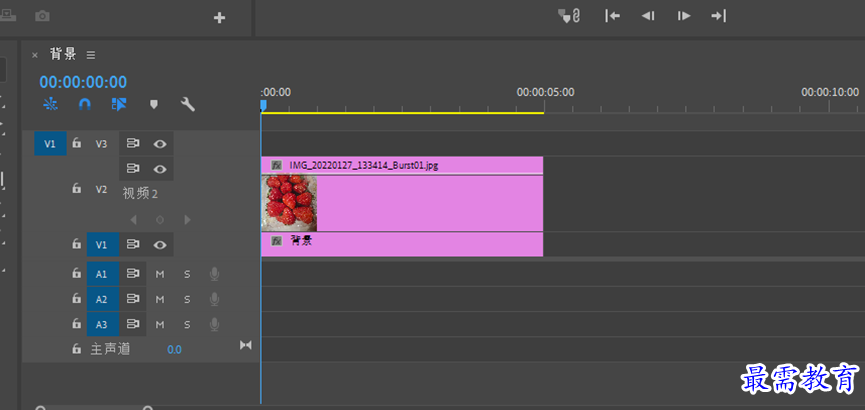Viewport: 865px width, 410px height.
Task: Enable voice-over record on A1
Action: pyautogui.click(x=214, y=274)
